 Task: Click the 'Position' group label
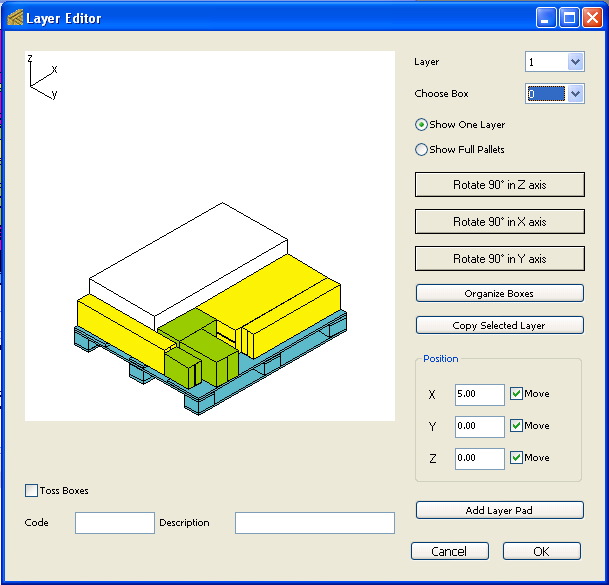coord(440,359)
